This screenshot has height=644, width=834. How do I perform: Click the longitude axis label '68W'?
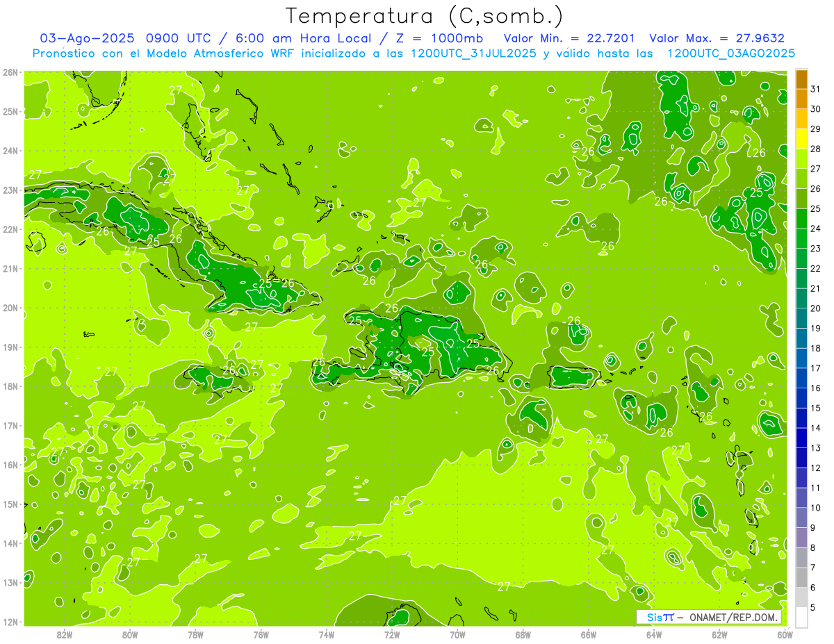[x=523, y=634]
